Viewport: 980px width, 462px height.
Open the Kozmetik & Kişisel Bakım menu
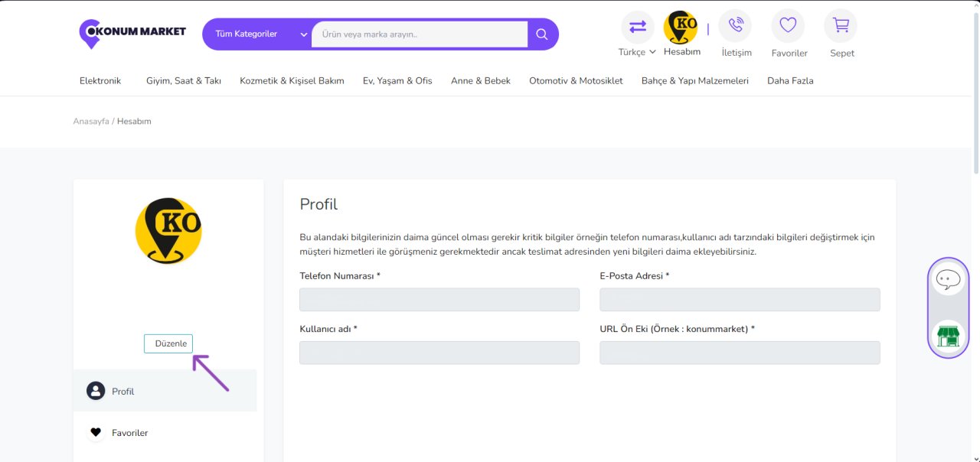coord(292,80)
